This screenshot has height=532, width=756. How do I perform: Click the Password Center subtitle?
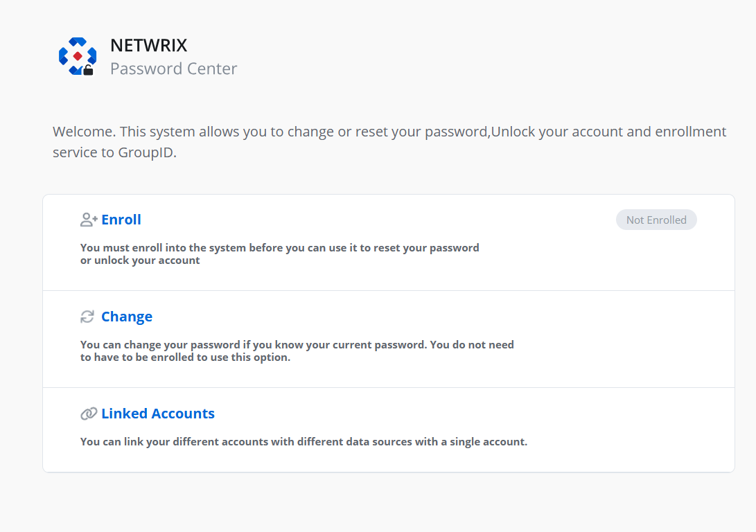click(174, 69)
